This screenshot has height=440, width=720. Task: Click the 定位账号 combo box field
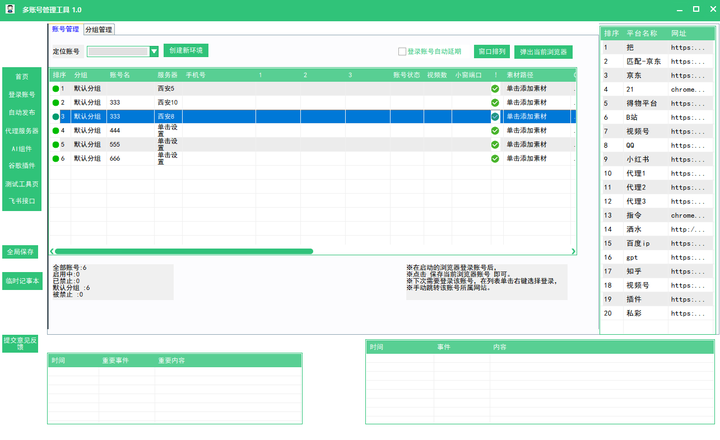pyautogui.click(x=118, y=51)
